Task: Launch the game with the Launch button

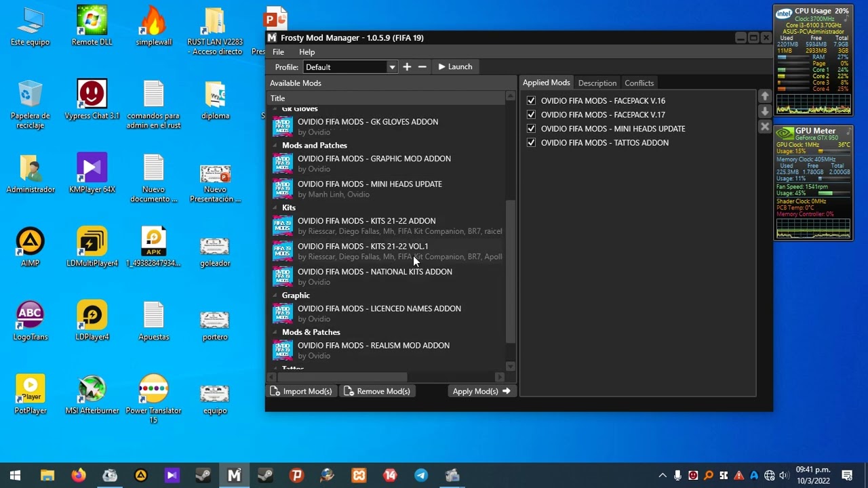Action: coord(455,66)
